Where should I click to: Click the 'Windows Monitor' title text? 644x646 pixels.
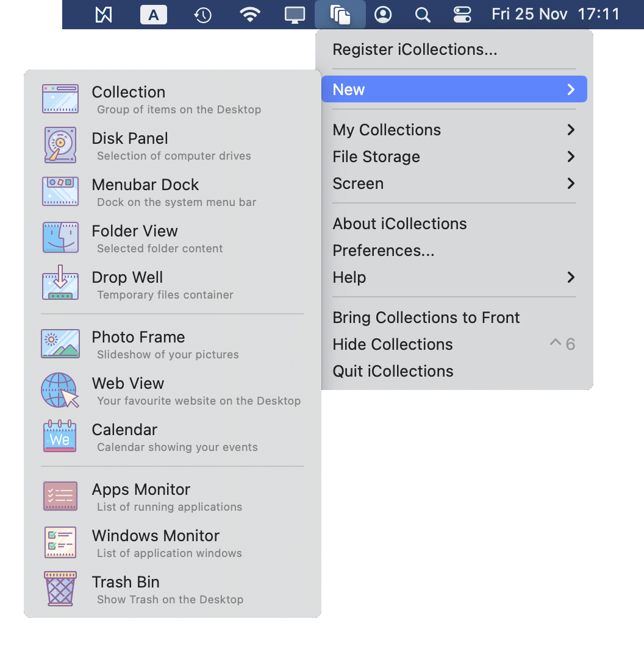pos(156,536)
